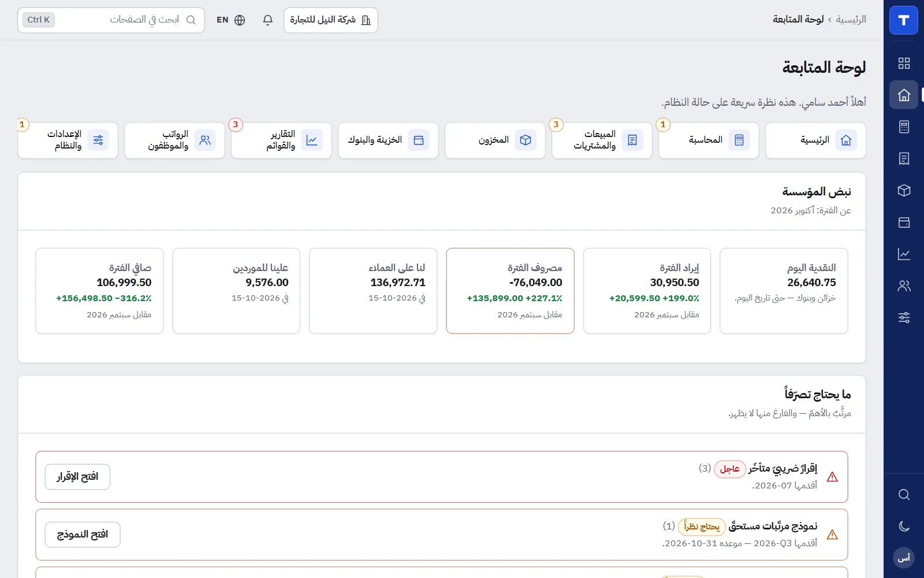Select the المحاسبة module tab
This screenshot has width=924, height=578.
pyautogui.click(x=709, y=140)
